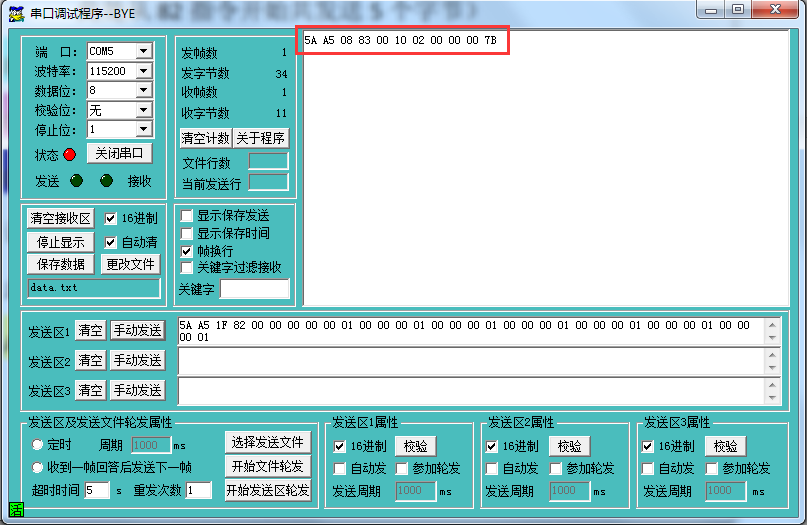Click the 关键字 input field

(255, 289)
